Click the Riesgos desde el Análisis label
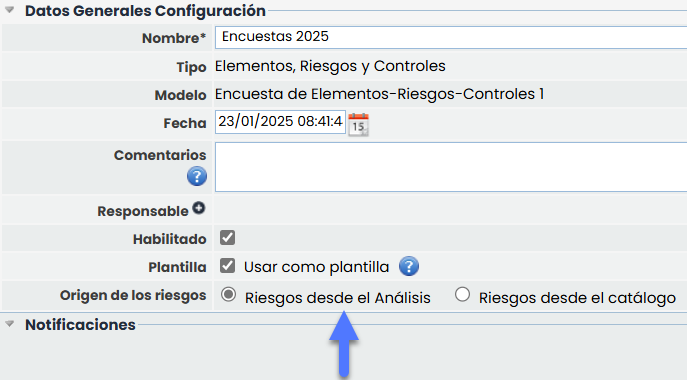This screenshot has height=380, width=687. (x=337, y=298)
